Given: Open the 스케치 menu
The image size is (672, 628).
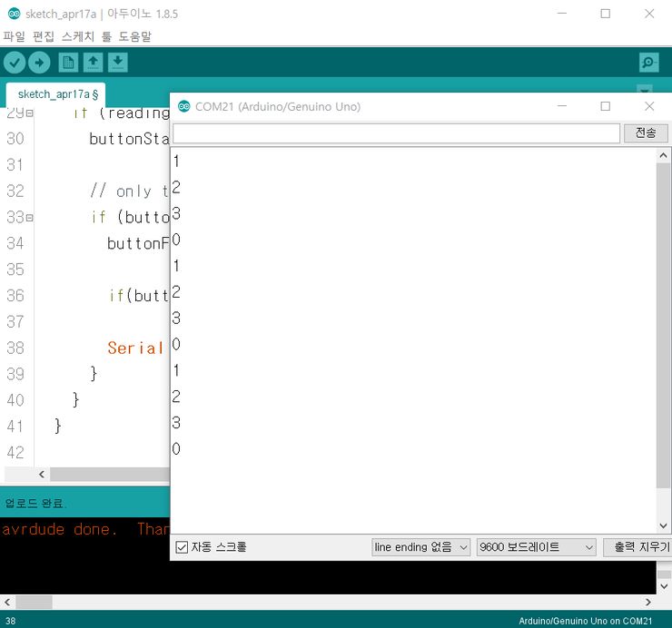Looking at the screenshot, I should pyautogui.click(x=77, y=37).
